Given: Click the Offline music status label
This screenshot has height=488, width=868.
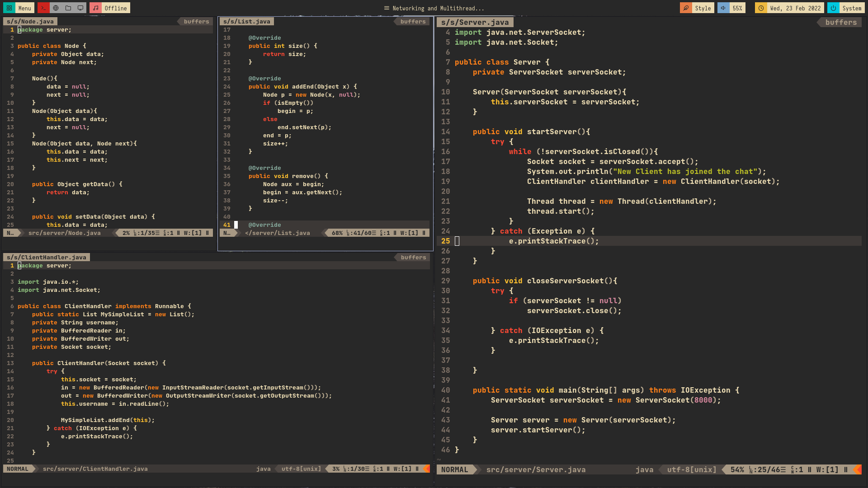Looking at the screenshot, I should (x=116, y=8).
